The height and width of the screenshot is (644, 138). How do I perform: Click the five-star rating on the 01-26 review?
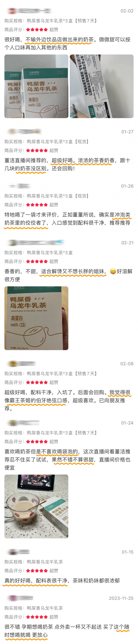pyautogui.click(x=37, y=205)
